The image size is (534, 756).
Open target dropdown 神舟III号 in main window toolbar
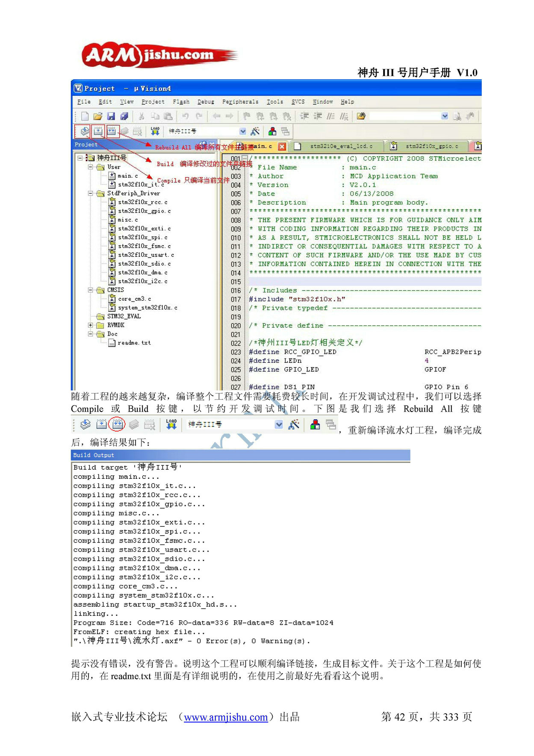243,131
